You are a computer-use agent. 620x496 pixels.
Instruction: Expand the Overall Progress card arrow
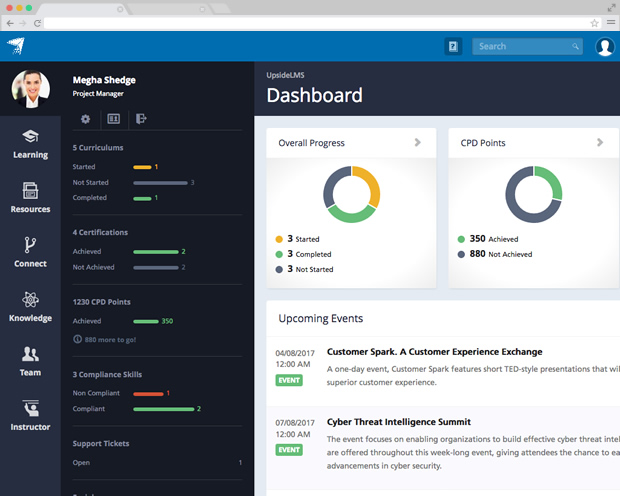(x=418, y=142)
